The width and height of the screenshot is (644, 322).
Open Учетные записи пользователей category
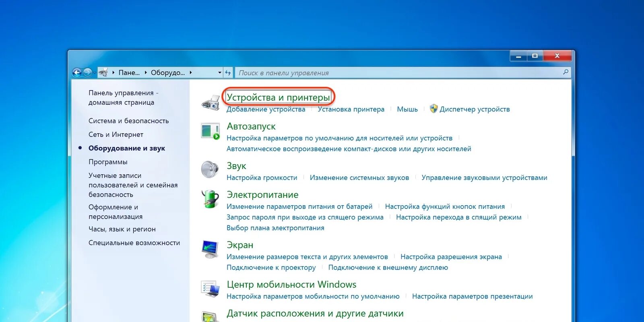[133, 185]
